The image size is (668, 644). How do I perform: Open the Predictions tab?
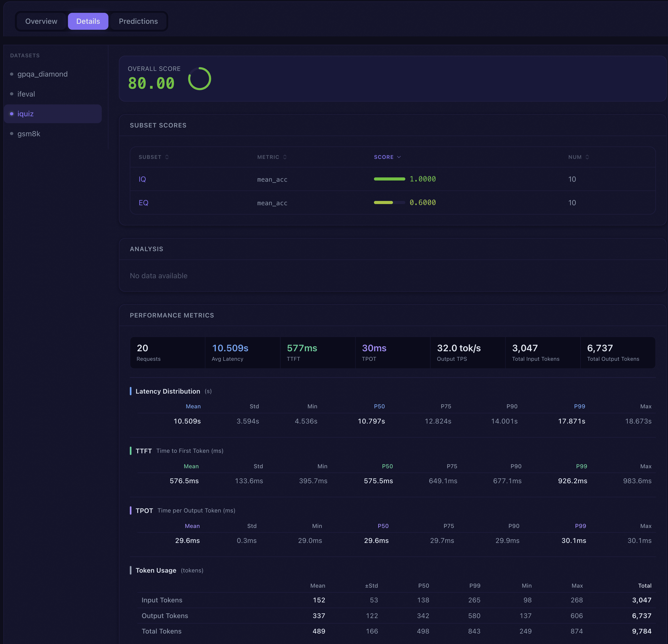tap(138, 21)
